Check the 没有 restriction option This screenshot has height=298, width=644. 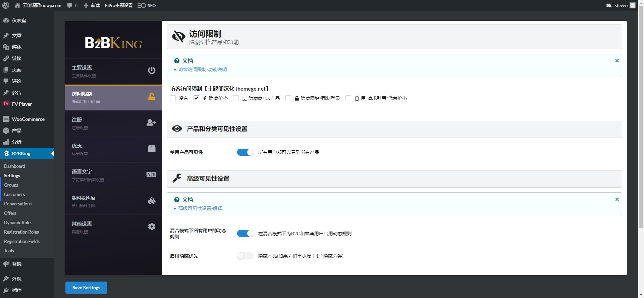click(173, 98)
